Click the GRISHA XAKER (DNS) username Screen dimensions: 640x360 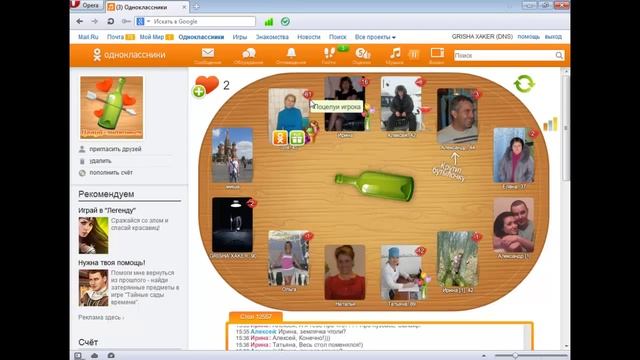[482, 36]
